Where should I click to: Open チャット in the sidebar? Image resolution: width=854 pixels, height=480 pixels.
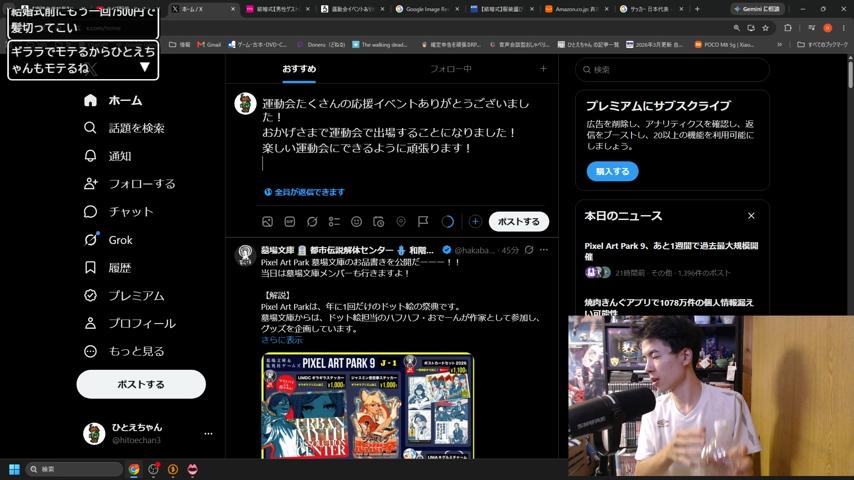pos(119,211)
